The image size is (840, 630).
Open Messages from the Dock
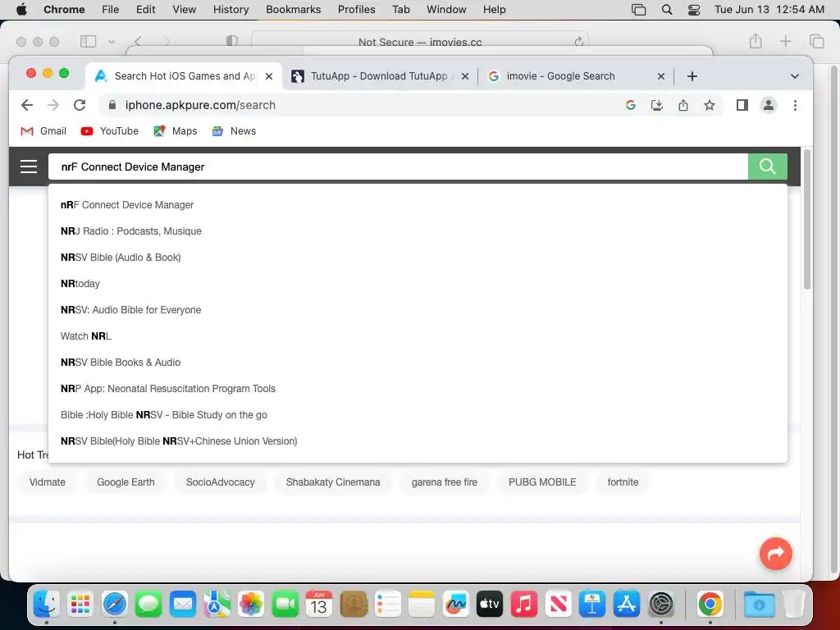[x=148, y=605]
